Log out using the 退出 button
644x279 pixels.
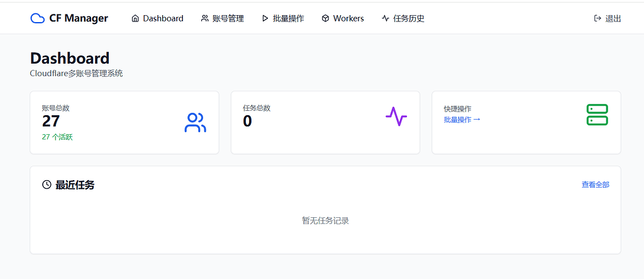click(608, 18)
